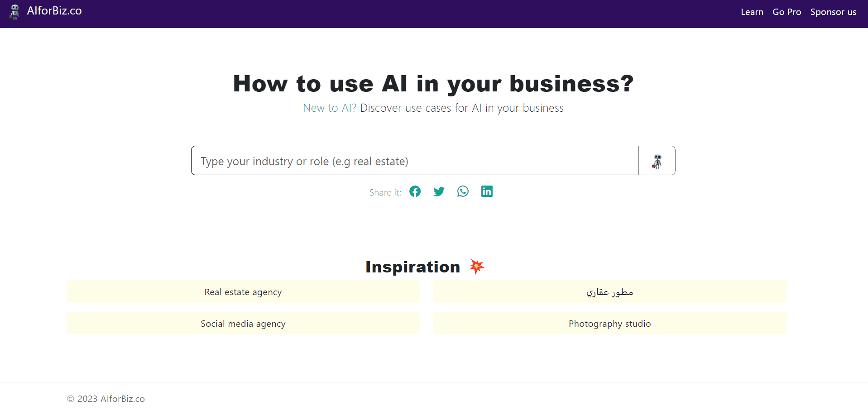The width and height of the screenshot is (868, 415).
Task: Click the AIforBiz.co site title text
Action: coord(55,11)
